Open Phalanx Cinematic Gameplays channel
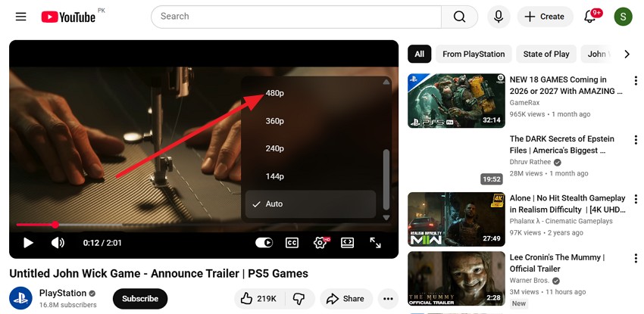The height and width of the screenshot is (314, 644). 561,221
